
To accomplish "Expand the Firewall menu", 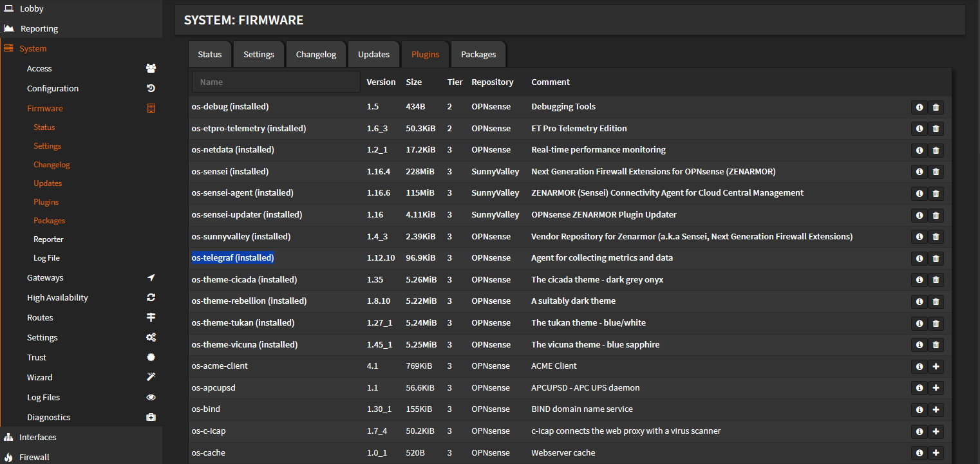I will [81, 457].
